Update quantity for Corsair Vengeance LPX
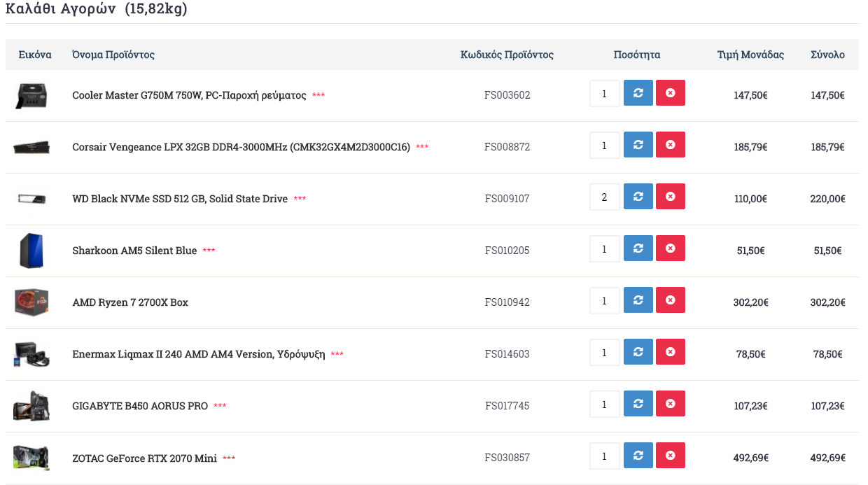The height and width of the screenshot is (485, 868). (638, 145)
